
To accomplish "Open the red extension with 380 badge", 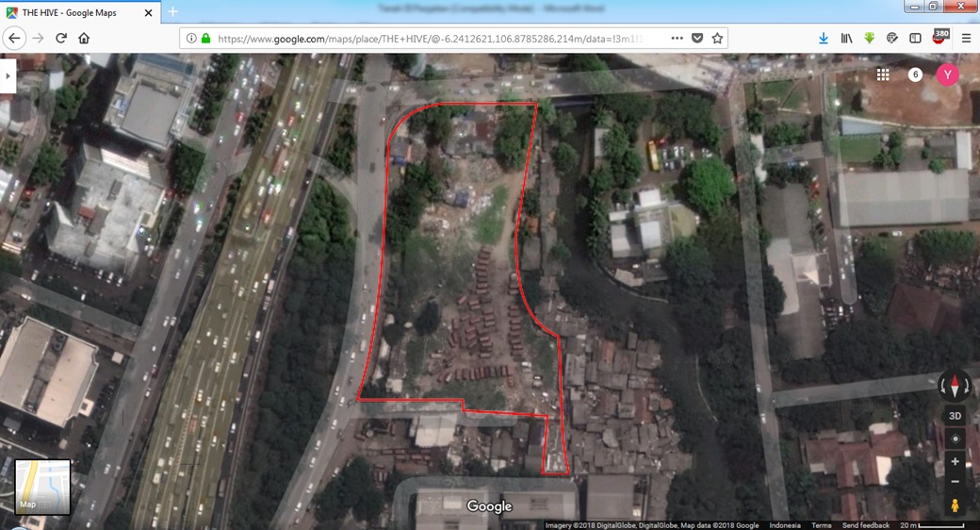I will click(x=940, y=36).
